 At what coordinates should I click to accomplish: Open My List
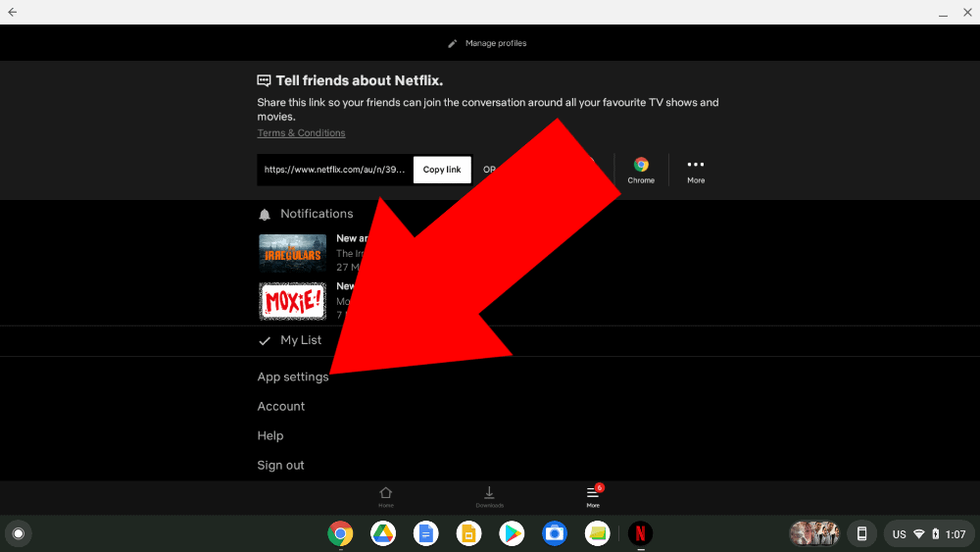click(301, 340)
